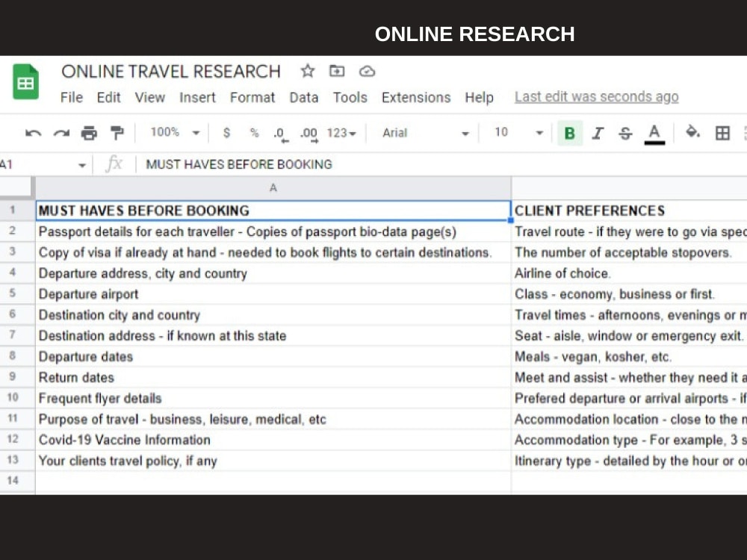Increase decimal places

click(309, 134)
